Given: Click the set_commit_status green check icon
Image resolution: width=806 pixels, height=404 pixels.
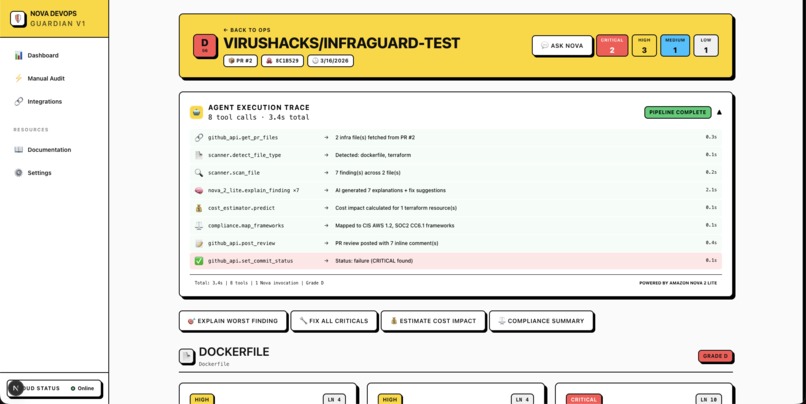Looking at the screenshot, I should point(199,261).
